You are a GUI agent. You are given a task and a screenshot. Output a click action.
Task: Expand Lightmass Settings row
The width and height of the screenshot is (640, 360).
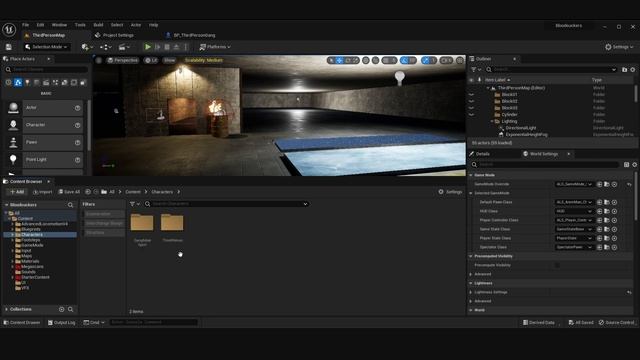click(x=471, y=292)
